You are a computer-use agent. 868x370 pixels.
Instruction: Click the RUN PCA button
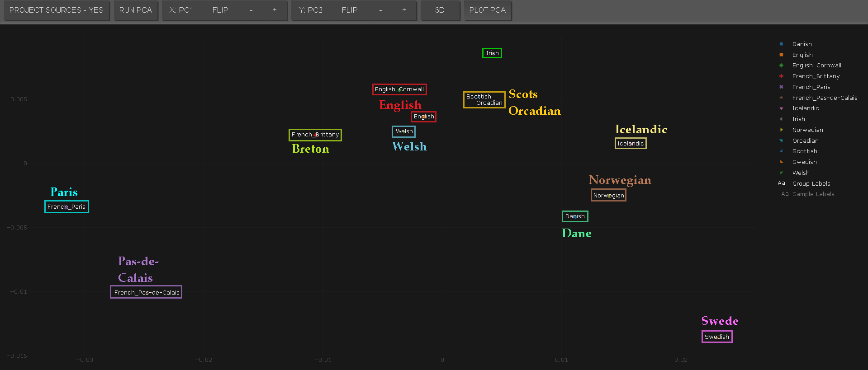point(136,10)
